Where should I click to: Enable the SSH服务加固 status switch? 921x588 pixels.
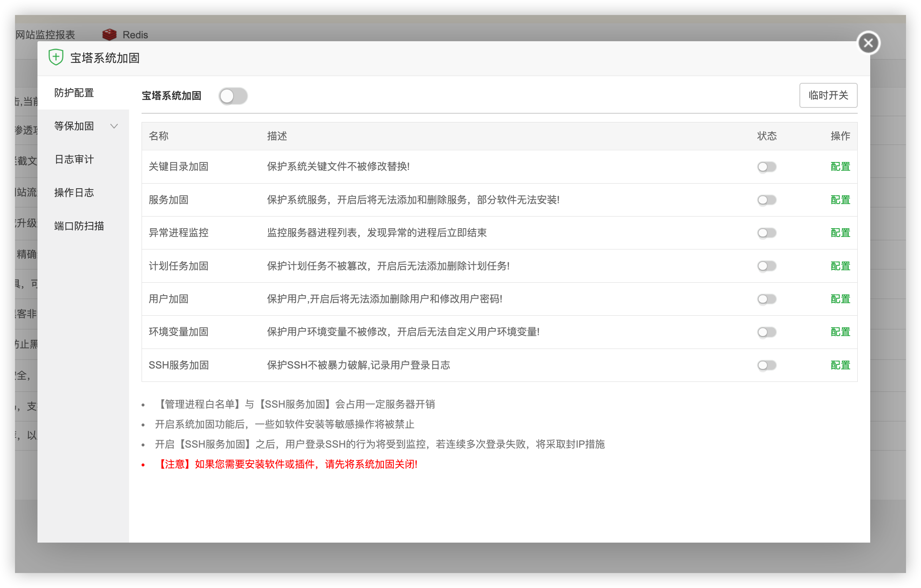pyautogui.click(x=767, y=365)
